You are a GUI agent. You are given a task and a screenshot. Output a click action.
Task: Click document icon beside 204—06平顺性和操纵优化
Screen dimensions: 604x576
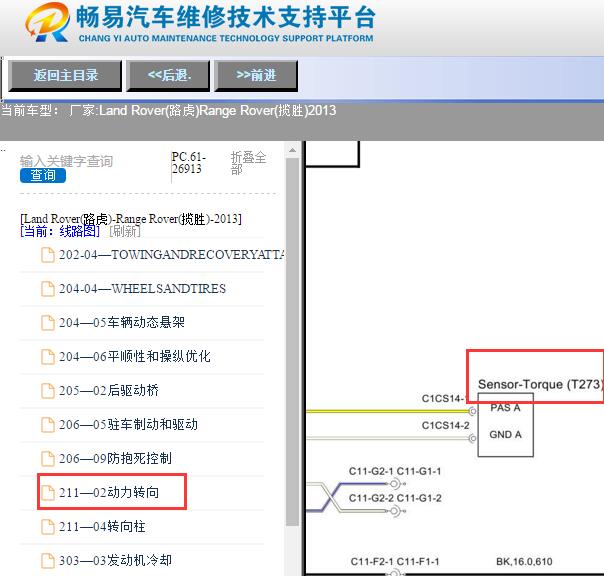click(x=48, y=357)
